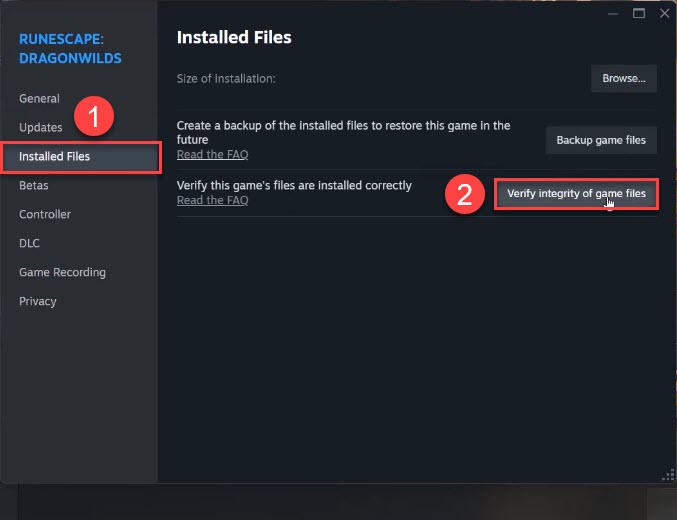
Task: Click the red numbered badge 2
Action: click(x=463, y=194)
